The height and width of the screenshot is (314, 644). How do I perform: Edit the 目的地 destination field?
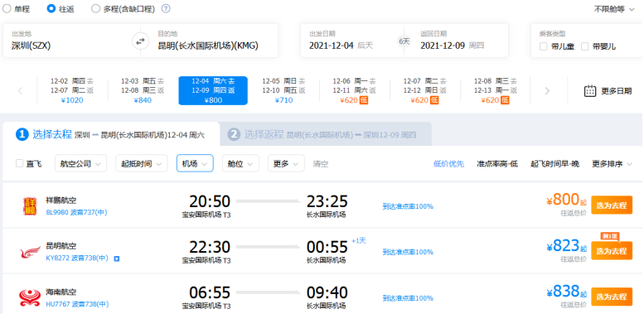[214, 41]
